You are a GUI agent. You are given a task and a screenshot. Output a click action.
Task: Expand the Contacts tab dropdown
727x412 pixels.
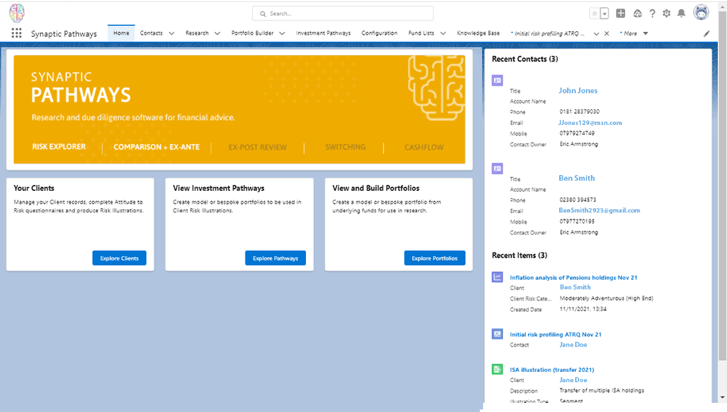pyautogui.click(x=172, y=33)
